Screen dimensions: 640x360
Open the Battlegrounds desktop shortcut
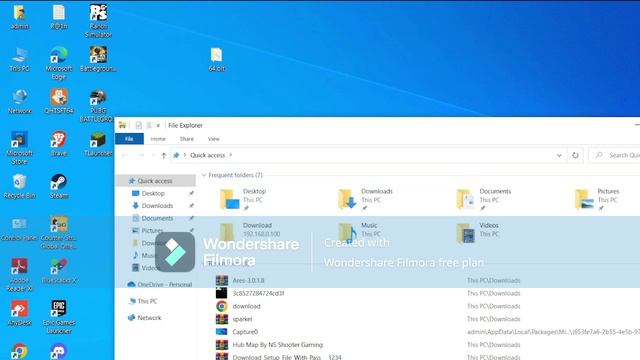coord(98,59)
